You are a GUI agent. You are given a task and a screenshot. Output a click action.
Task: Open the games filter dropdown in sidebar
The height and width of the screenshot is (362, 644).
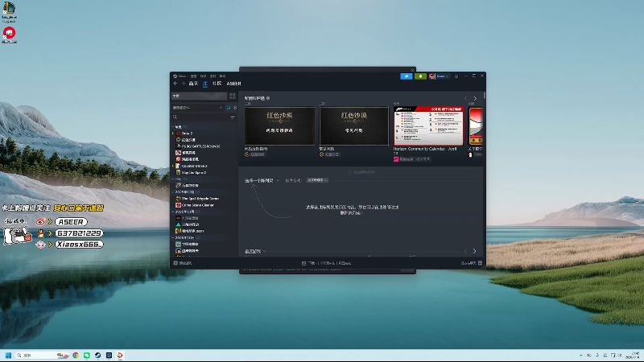click(x=197, y=108)
